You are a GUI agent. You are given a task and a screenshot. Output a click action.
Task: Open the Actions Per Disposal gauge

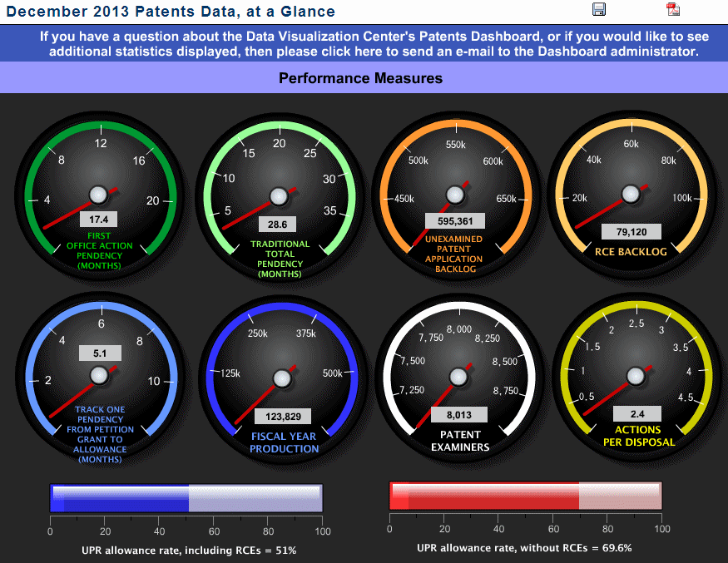coord(636,376)
